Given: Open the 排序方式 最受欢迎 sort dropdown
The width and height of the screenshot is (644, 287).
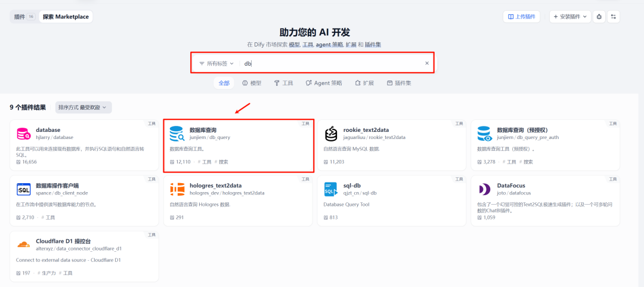Looking at the screenshot, I should pyautogui.click(x=83, y=107).
